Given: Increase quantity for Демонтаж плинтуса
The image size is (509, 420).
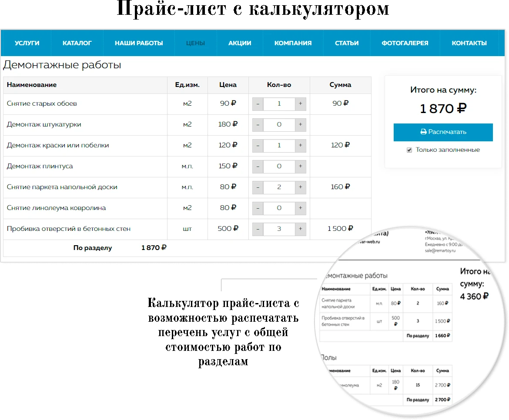Looking at the screenshot, I should [300, 167].
